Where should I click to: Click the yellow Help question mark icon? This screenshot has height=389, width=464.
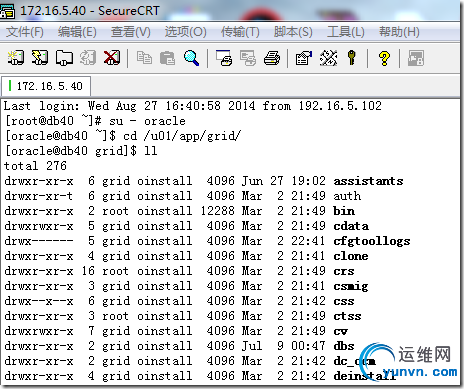tap(384, 58)
